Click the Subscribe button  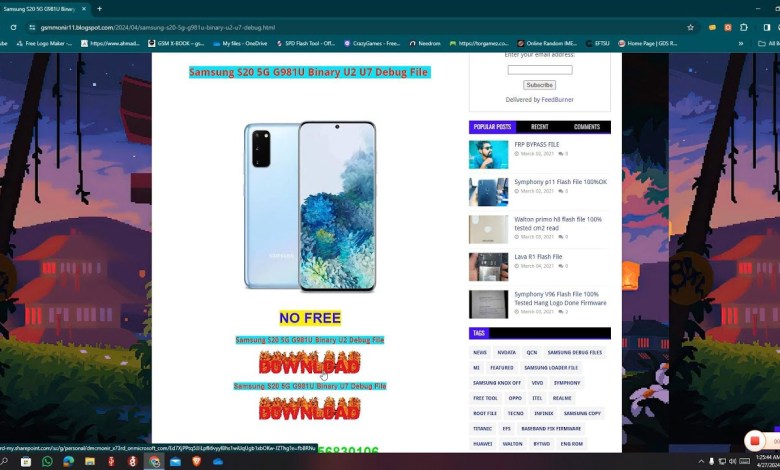[x=539, y=85]
